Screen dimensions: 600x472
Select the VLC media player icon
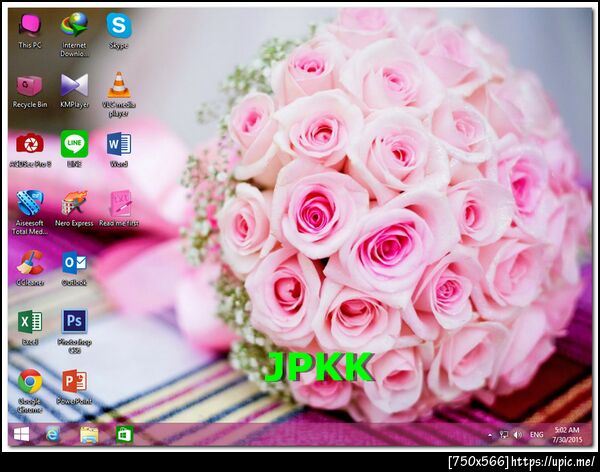(x=119, y=94)
